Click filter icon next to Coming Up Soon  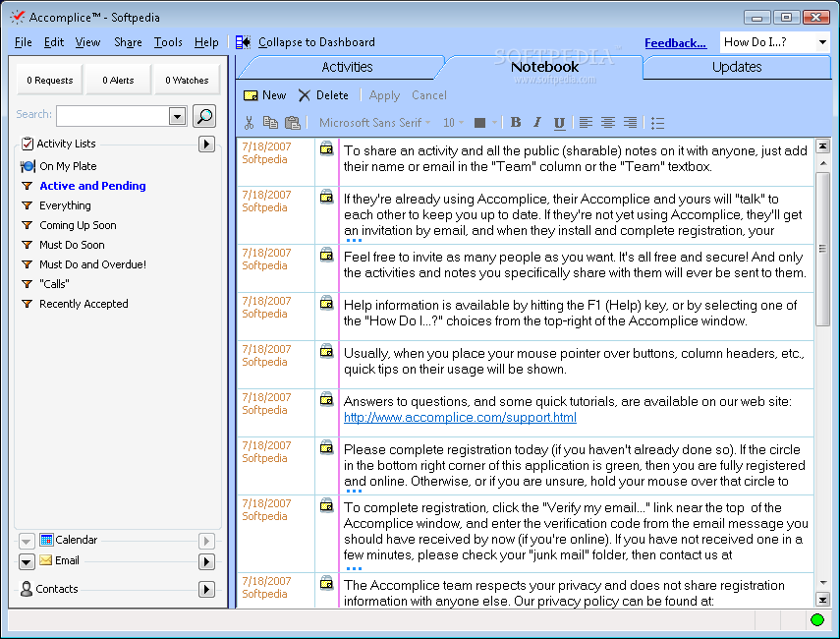(x=27, y=225)
